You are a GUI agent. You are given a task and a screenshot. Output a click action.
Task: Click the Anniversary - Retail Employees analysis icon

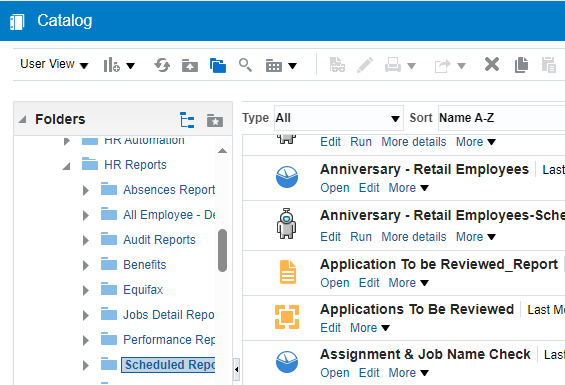287,177
